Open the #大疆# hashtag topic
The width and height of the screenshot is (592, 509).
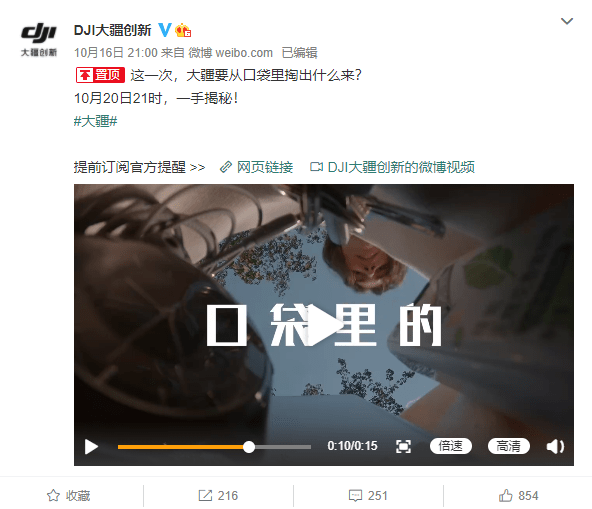pyautogui.click(x=96, y=122)
